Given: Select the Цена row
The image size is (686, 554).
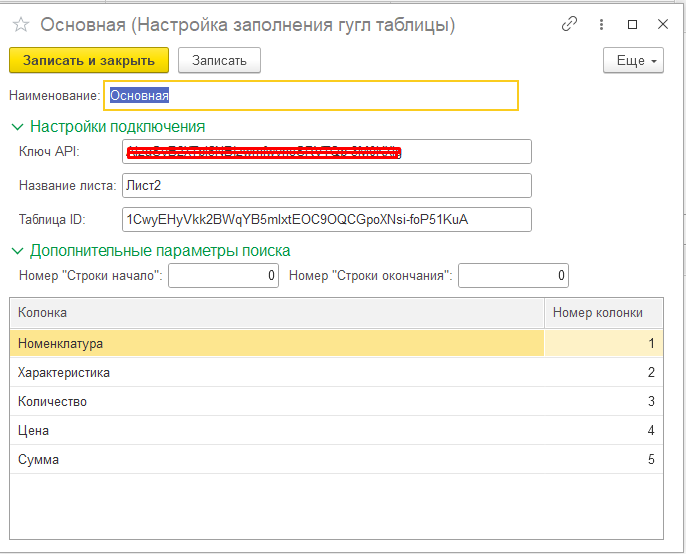Looking at the screenshot, I should pyautogui.click(x=336, y=430).
